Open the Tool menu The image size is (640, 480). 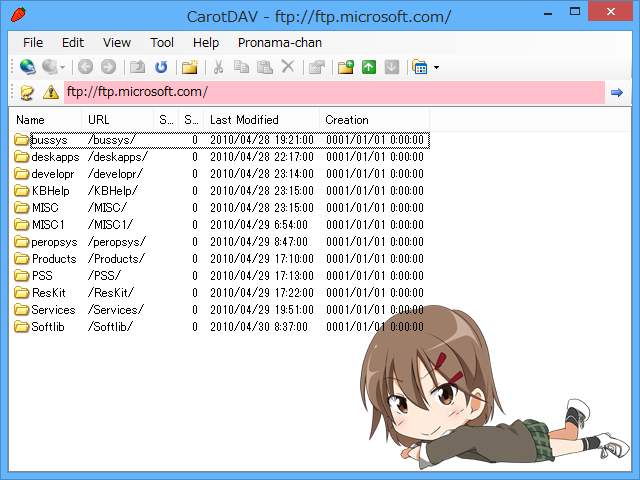coord(162,42)
